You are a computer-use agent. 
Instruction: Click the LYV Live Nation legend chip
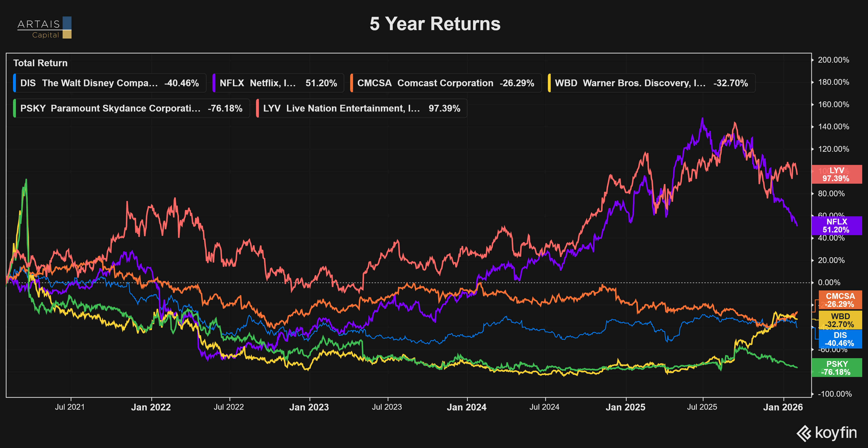(362, 108)
